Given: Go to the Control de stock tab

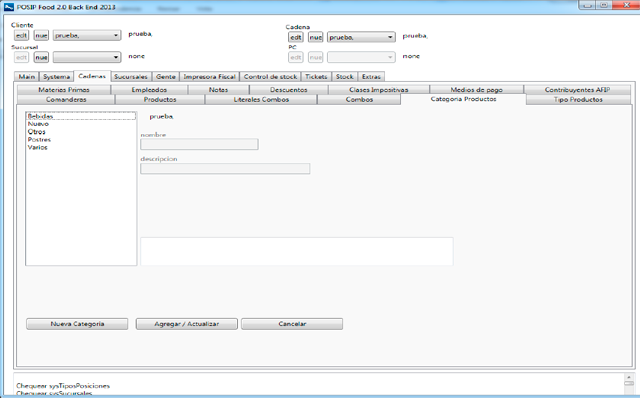Looking at the screenshot, I should 270,76.
